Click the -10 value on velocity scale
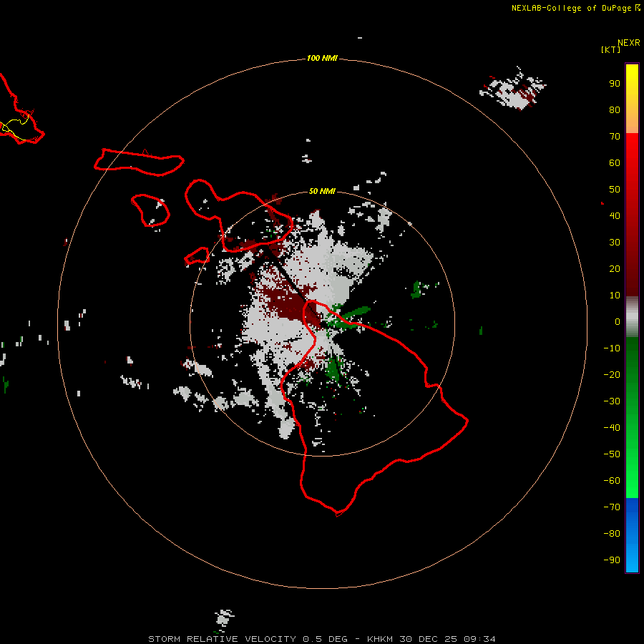644x644 pixels. coord(612,348)
